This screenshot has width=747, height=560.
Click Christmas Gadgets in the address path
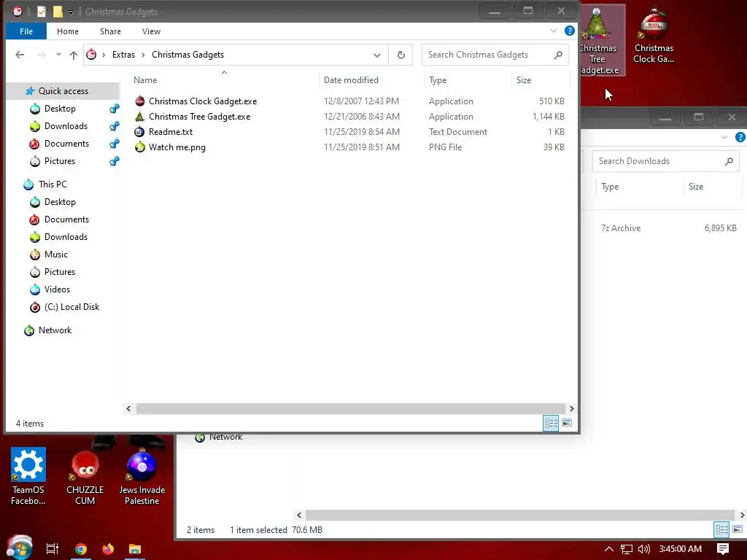pyautogui.click(x=187, y=55)
